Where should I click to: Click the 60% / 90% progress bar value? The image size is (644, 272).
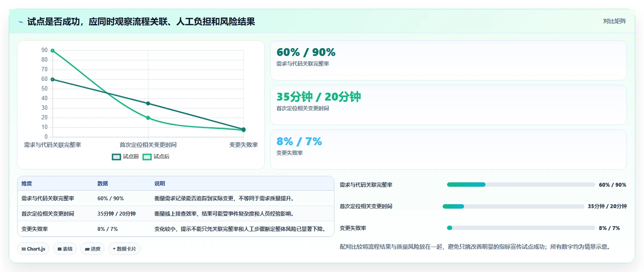pos(612,185)
